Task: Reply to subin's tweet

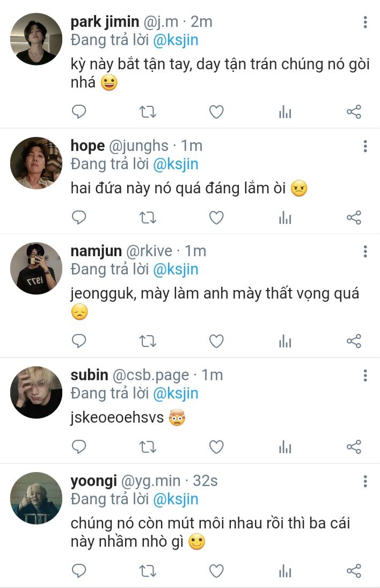Action: tap(79, 447)
